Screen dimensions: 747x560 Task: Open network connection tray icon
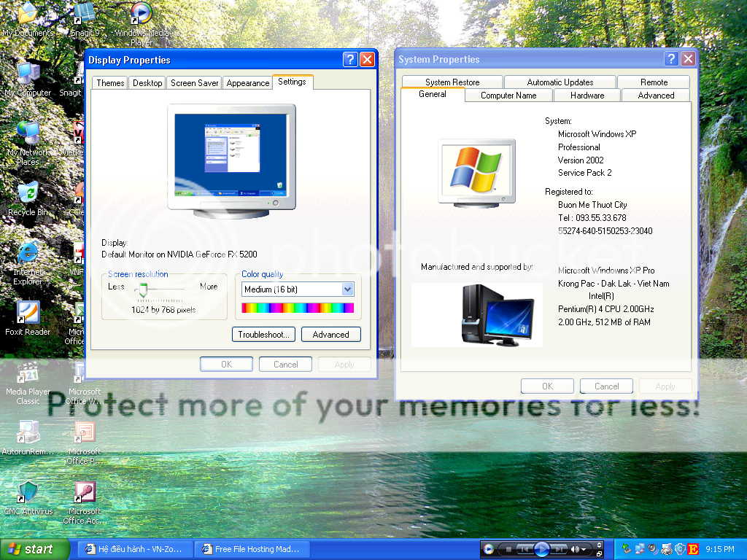pos(640,549)
